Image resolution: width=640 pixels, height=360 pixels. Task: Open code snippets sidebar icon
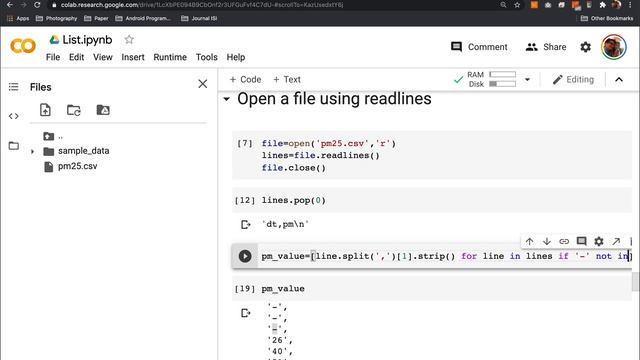[13, 116]
